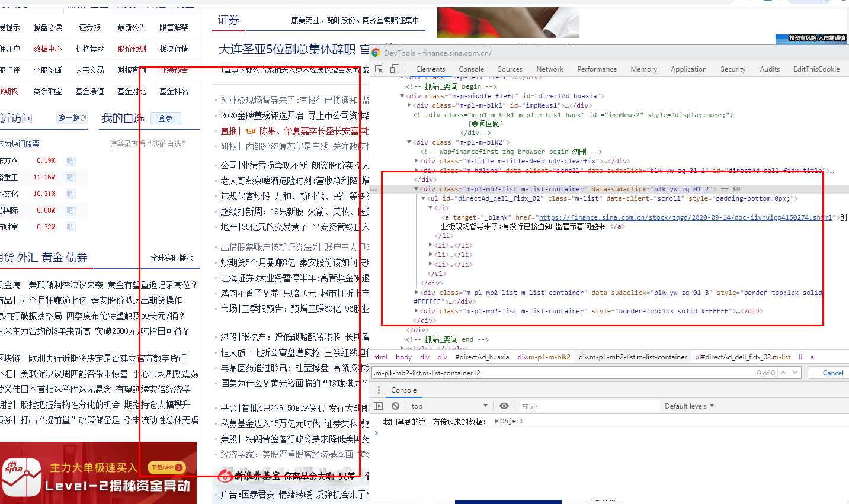Screen dimensions: 849x504
Task: Open the 股价预测 link
Action: [x=132, y=49]
